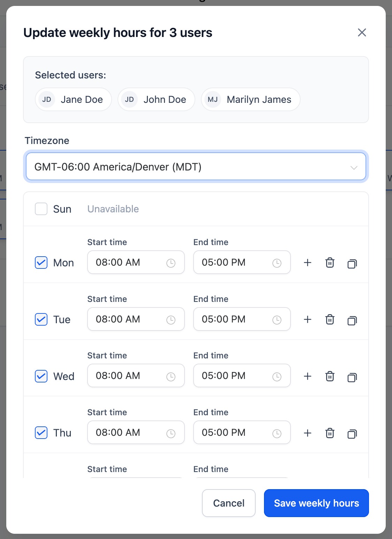392x539 pixels.
Task: Click clock icon in Mon end time
Action: [277, 263]
